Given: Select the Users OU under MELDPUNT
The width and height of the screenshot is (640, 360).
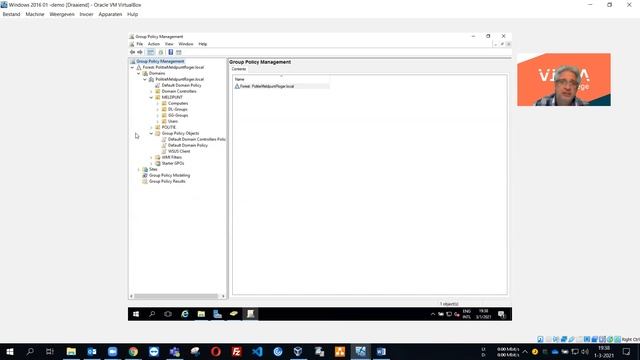Looking at the screenshot, I should [x=173, y=121].
